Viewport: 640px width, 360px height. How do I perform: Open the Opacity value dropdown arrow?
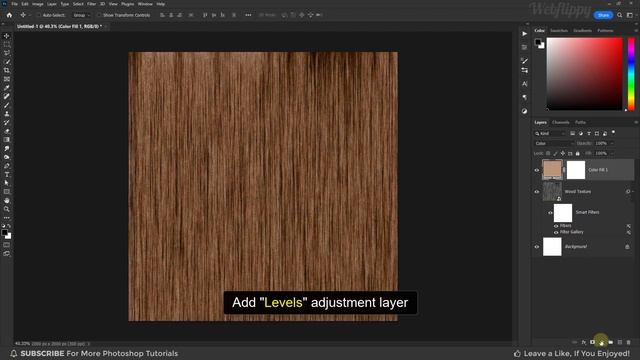[x=611, y=144]
